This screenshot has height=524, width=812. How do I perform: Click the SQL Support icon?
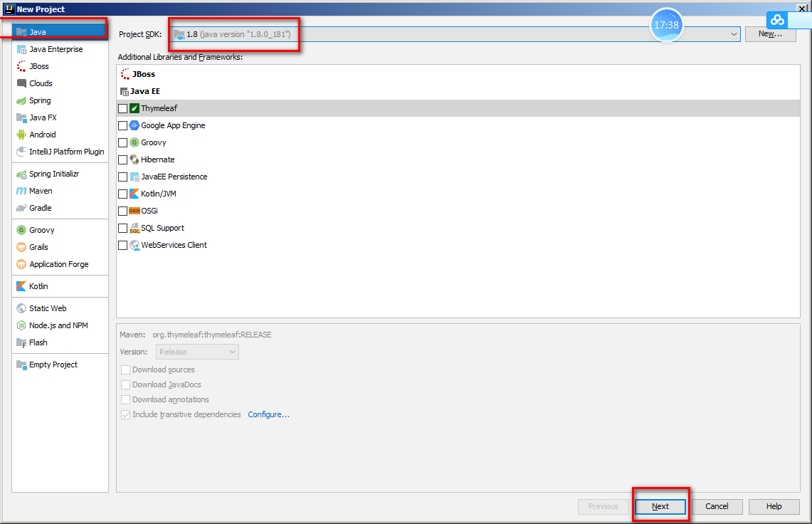point(135,228)
